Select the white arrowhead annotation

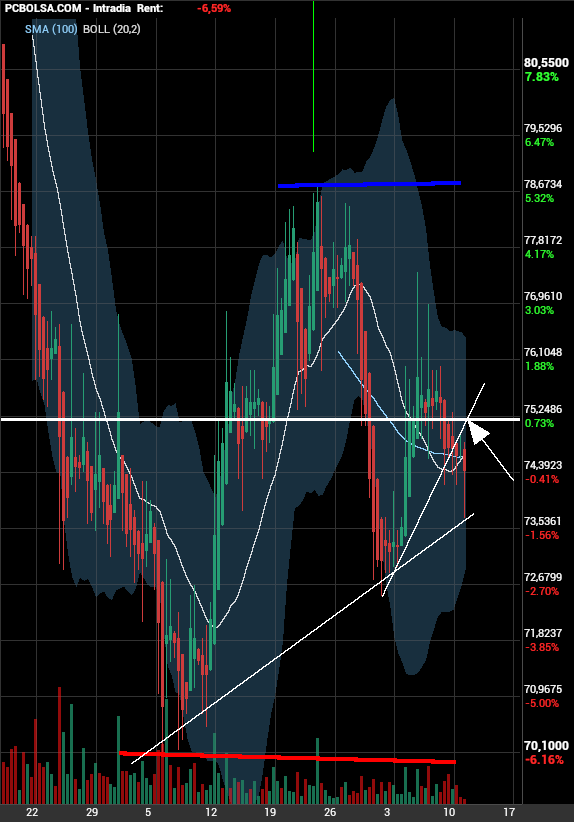[478, 432]
